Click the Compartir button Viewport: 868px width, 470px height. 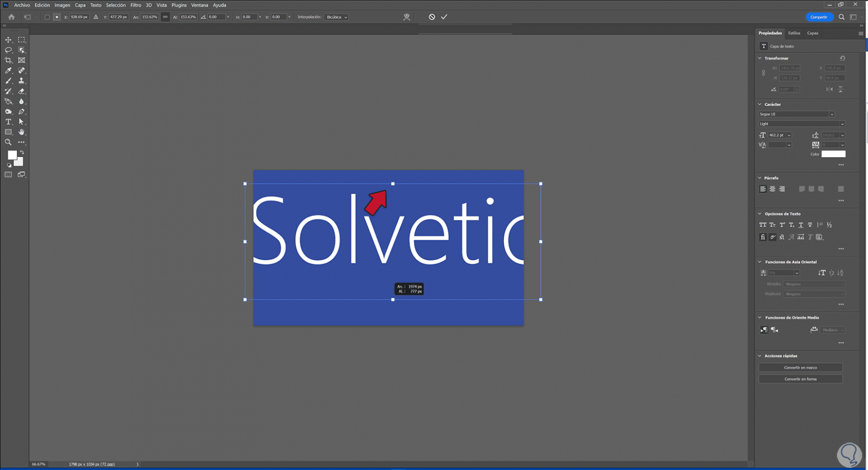(819, 17)
